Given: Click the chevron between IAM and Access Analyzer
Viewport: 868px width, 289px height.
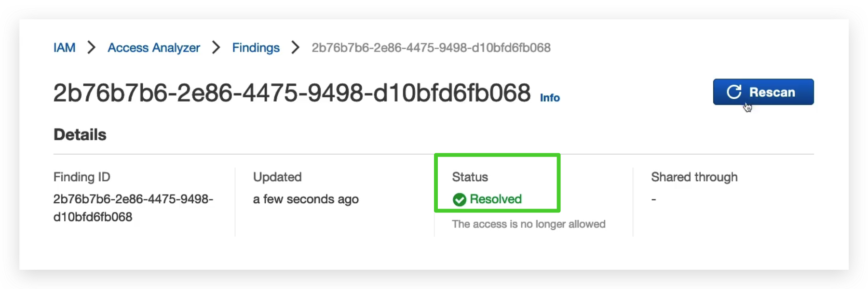Looking at the screenshot, I should [91, 48].
